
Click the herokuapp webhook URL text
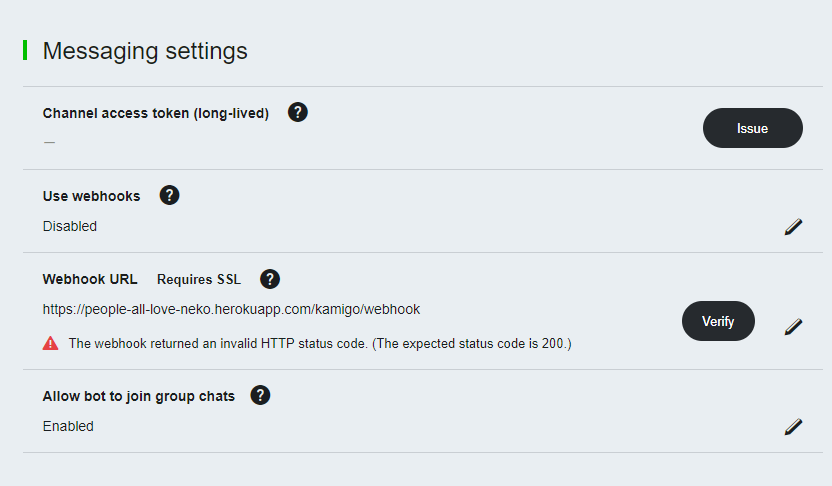(231, 309)
